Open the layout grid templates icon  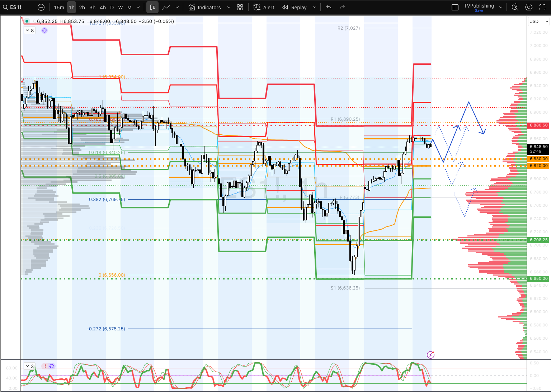click(x=240, y=7)
